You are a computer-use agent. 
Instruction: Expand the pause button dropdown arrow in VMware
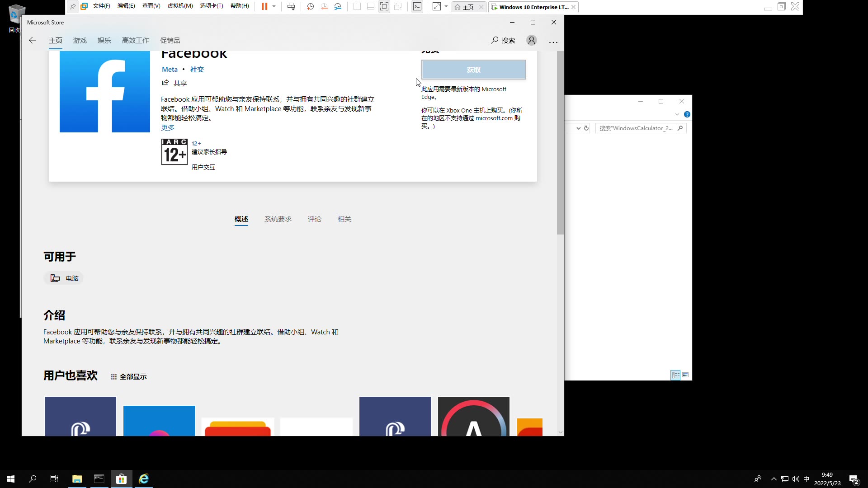tap(274, 7)
